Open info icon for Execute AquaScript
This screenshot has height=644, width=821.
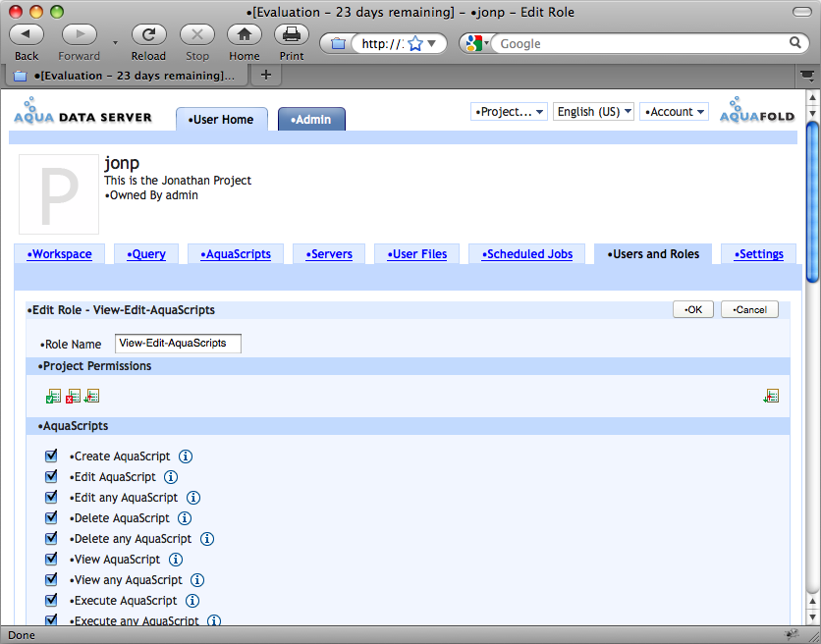tap(192, 601)
